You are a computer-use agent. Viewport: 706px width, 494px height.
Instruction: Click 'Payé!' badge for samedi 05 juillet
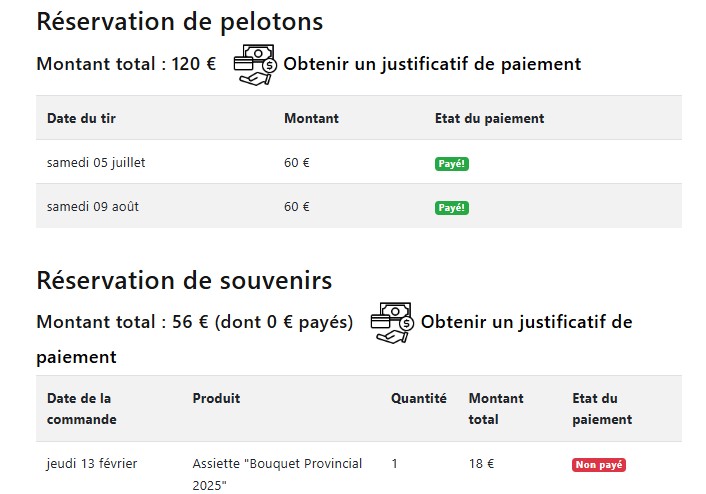[452, 164]
